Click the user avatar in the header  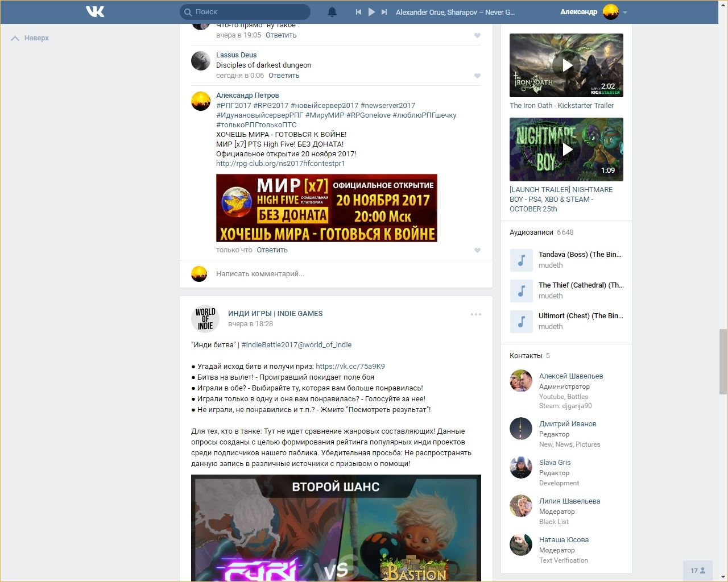[611, 12]
